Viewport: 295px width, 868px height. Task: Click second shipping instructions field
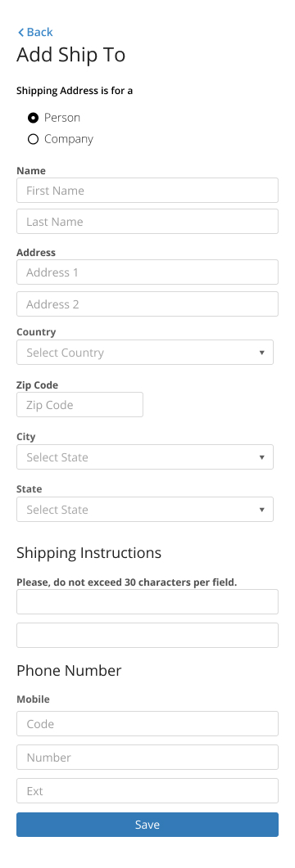click(147, 635)
